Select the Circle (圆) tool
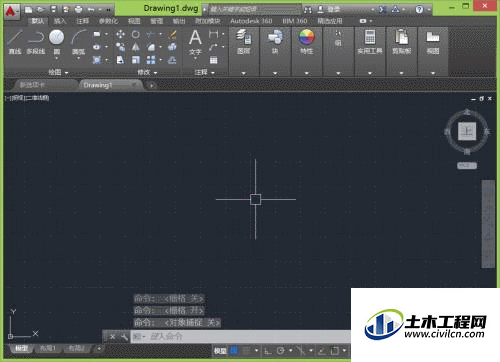 [x=57, y=42]
